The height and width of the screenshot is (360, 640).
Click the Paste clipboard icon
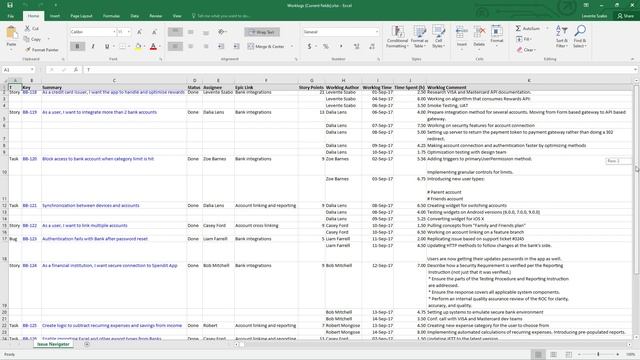(x=11, y=33)
